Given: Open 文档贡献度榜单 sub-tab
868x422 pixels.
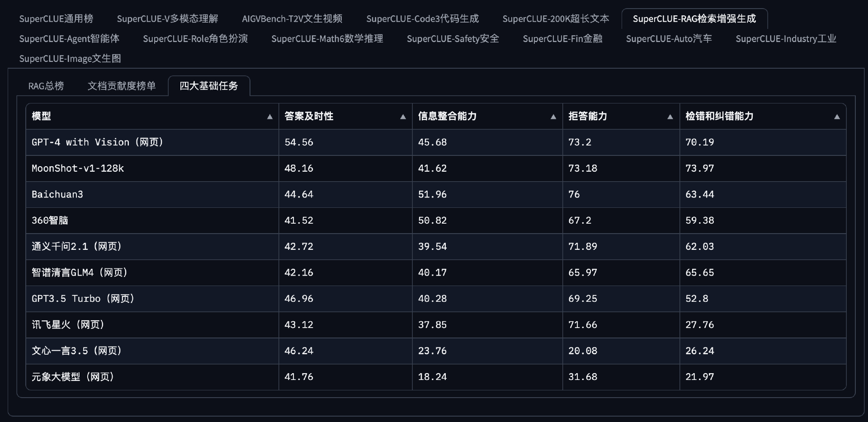Looking at the screenshot, I should coord(122,86).
